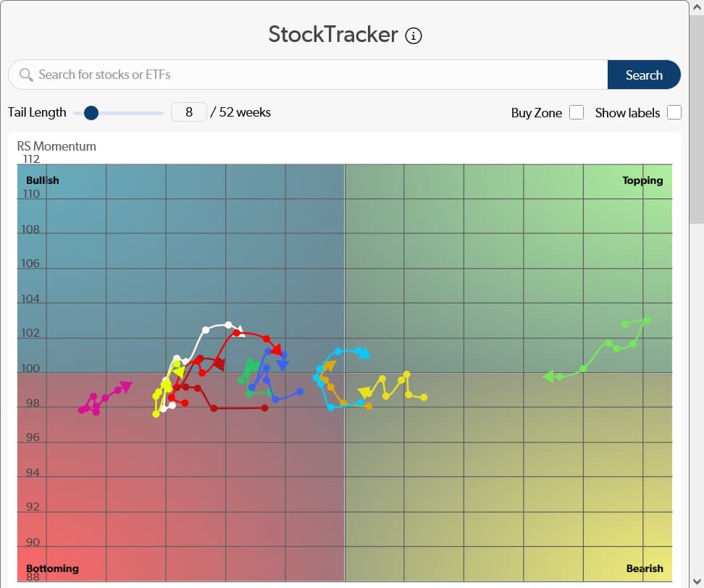Click the bright red arrowhead marker
Screen dimensions: 704x588
pos(277,350)
